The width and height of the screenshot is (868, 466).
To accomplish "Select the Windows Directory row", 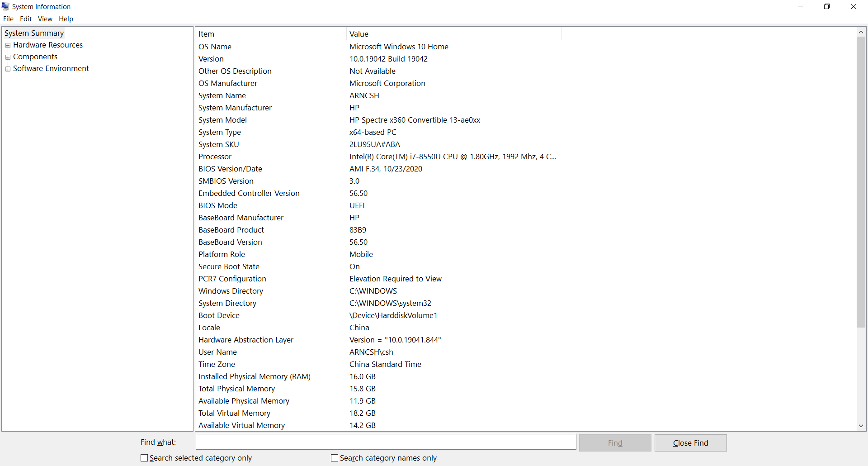I will pos(378,291).
